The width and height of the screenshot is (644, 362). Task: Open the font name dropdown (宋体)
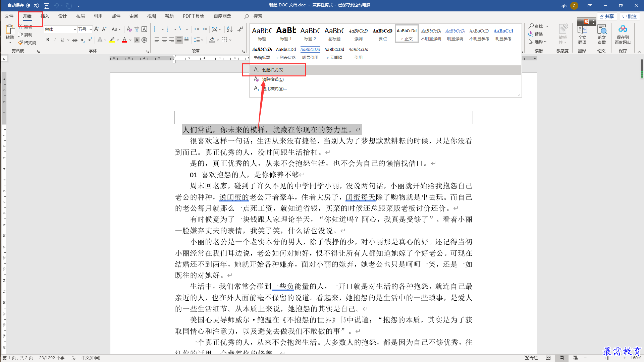(74, 29)
